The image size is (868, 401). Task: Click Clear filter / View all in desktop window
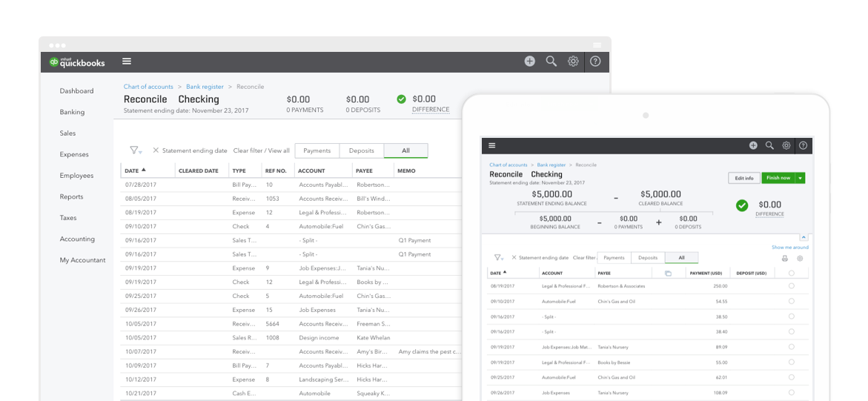click(x=261, y=150)
